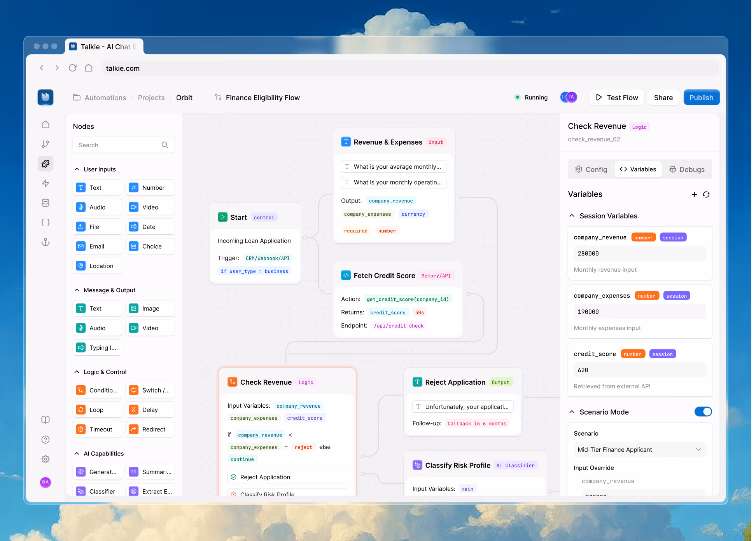Open the help question mark icon

[45, 440]
